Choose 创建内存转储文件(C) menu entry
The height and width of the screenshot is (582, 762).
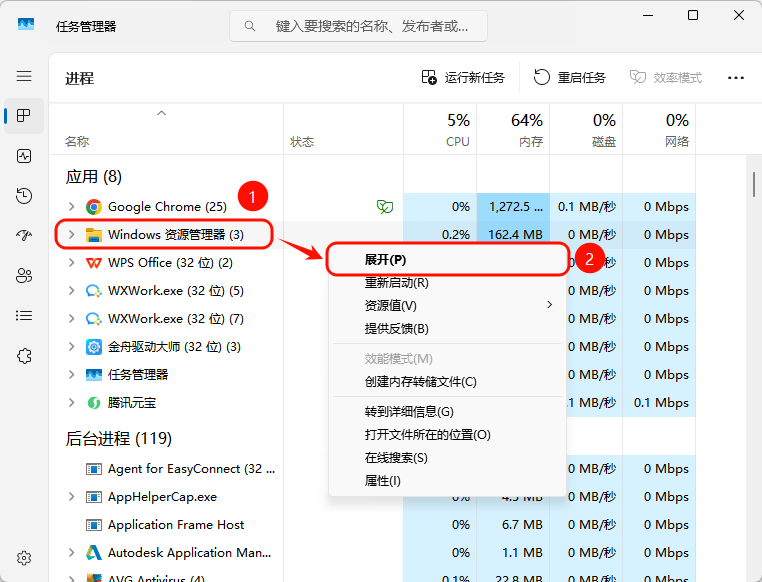point(447,382)
